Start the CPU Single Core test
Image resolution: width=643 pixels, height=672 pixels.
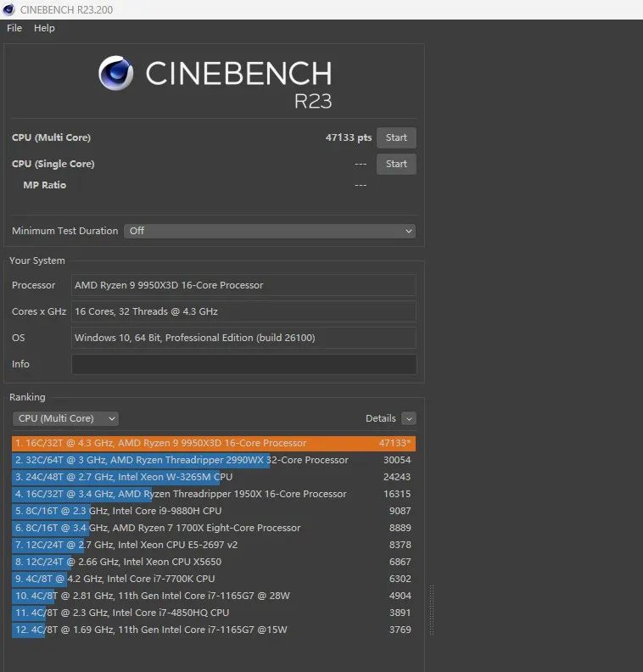[x=396, y=164]
